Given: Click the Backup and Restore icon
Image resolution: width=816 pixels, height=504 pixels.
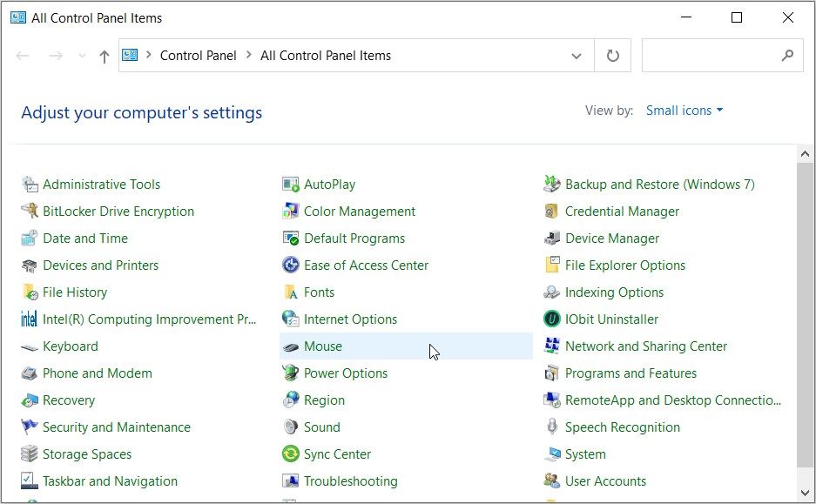Looking at the screenshot, I should coord(552,185).
